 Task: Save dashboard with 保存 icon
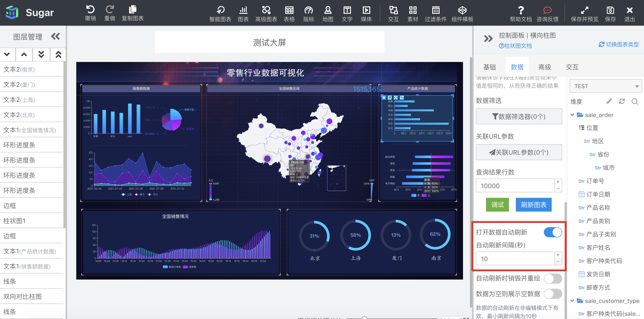coord(610,14)
